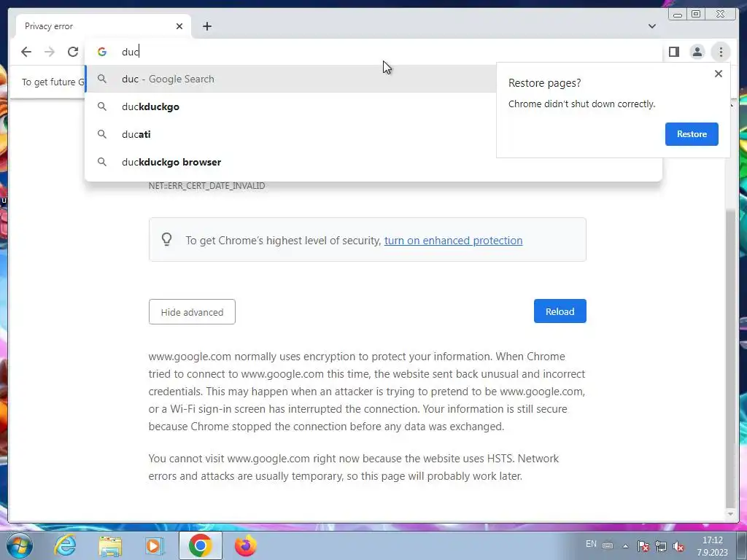Click NET::ERR_CERT_DATE_INVALID error code
747x560 pixels.
pyautogui.click(x=206, y=186)
